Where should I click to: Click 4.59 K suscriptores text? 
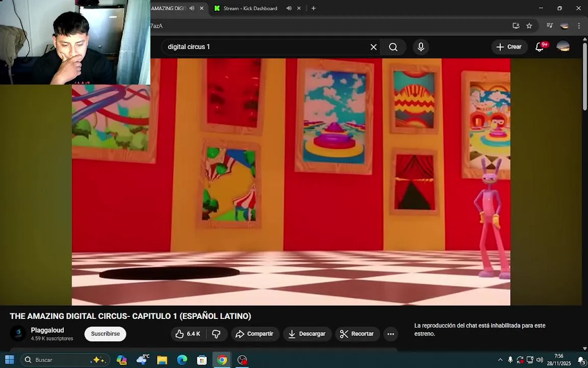pos(52,339)
